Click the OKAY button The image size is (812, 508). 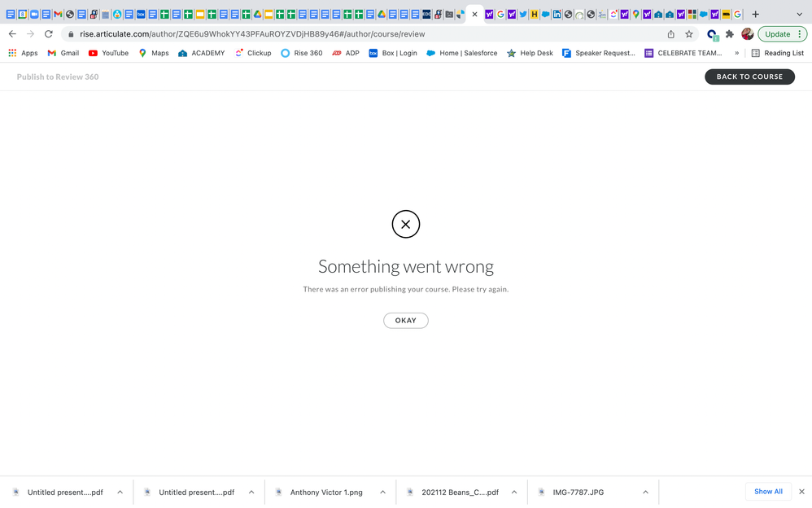(x=405, y=321)
